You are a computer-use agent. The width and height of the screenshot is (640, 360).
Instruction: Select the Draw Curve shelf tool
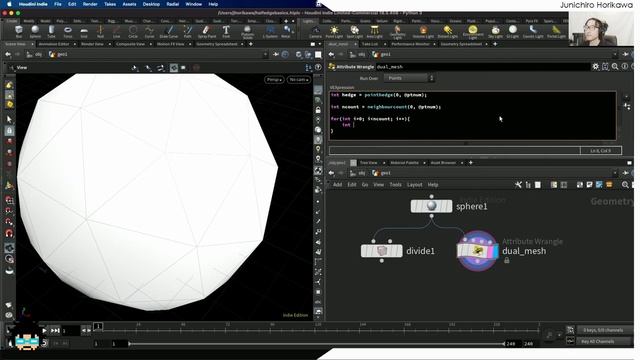pyautogui.click(x=169, y=31)
